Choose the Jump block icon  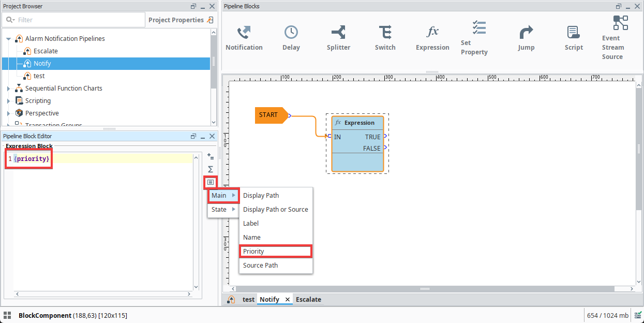pyautogui.click(x=526, y=38)
